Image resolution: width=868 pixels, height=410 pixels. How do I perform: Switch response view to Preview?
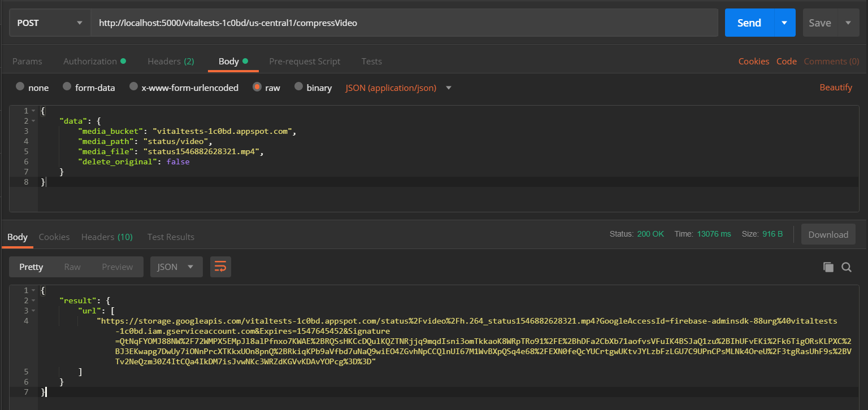(x=118, y=267)
